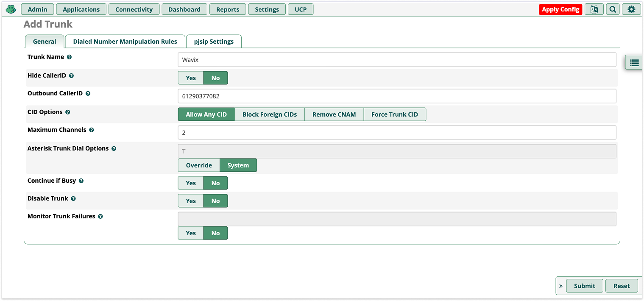Screen dimensions: 644x301
Task: View help for CID Options
Action: click(68, 112)
